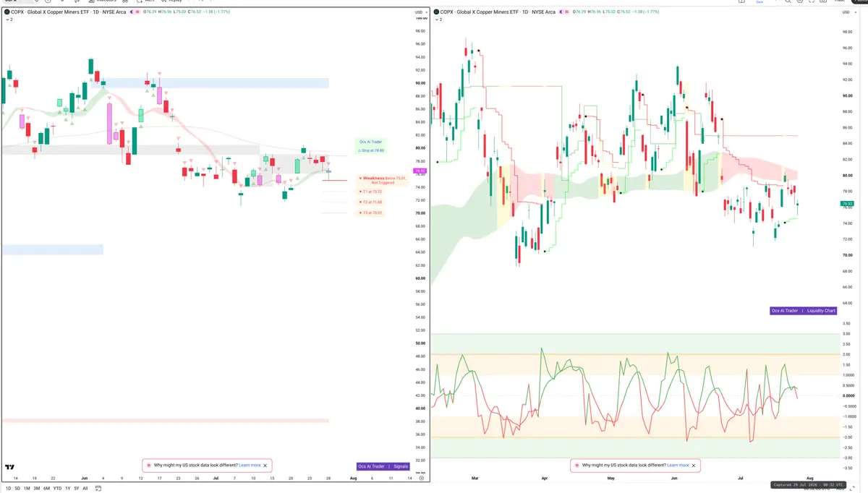Screen dimensions: 868x493
Task: Click the pink equals-sign icon in right chart header
Action: 566,12
